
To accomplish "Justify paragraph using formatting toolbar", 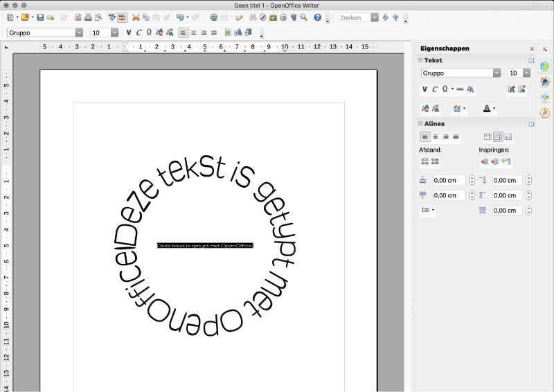I will (214, 33).
